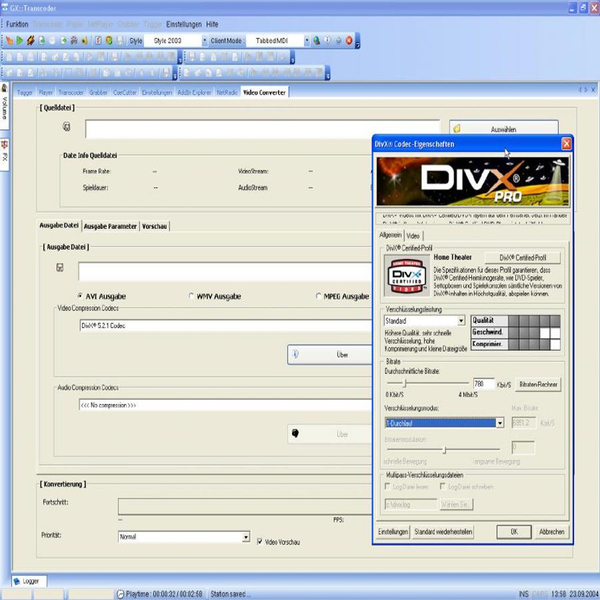
Task: Click Einstellungen button in DivX dialog
Action: [393, 532]
